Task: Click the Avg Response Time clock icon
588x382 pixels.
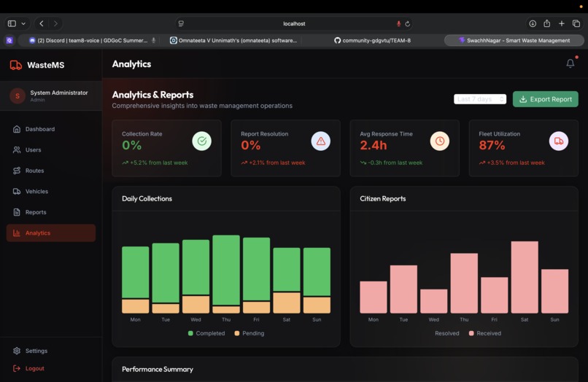Action: tap(439, 141)
